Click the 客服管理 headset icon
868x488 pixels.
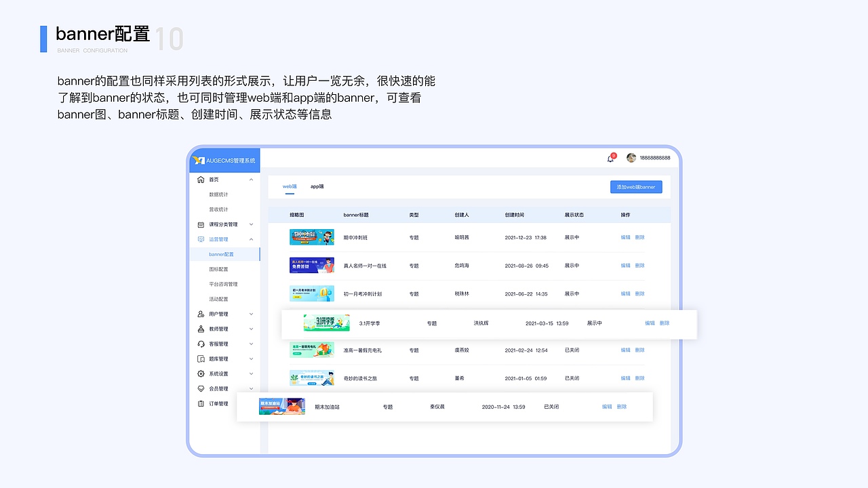pyautogui.click(x=199, y=344)
